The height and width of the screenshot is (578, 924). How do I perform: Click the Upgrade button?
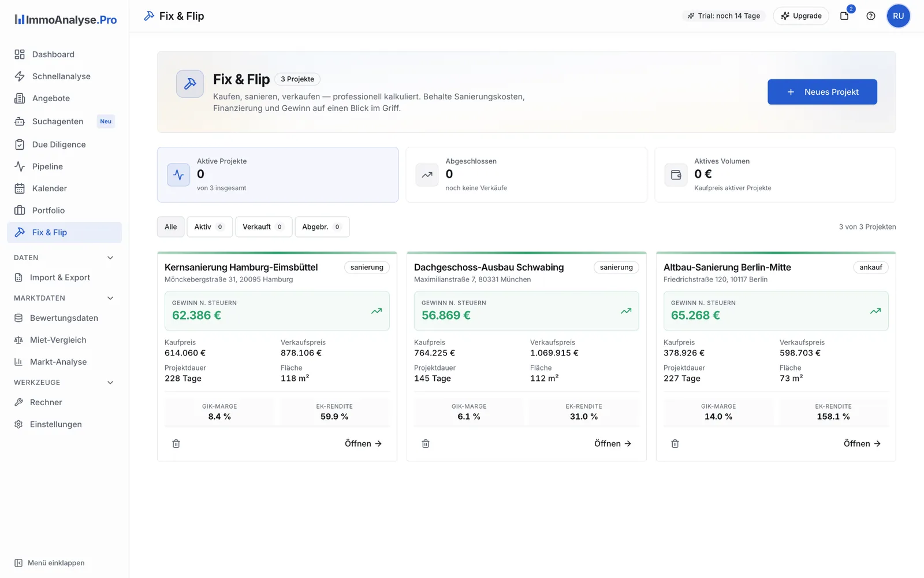click(x=801, y=16)
